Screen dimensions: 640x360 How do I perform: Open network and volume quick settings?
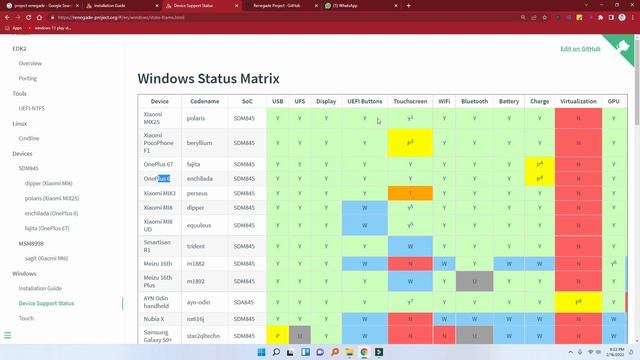click(x=594, y=352)
